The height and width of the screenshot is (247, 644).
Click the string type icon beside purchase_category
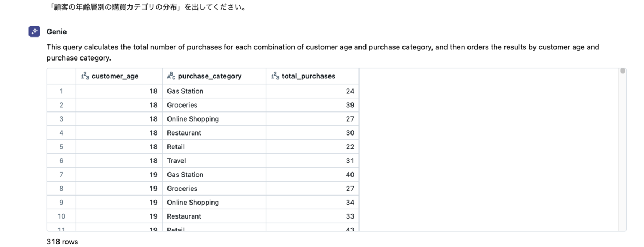[171, 76]
